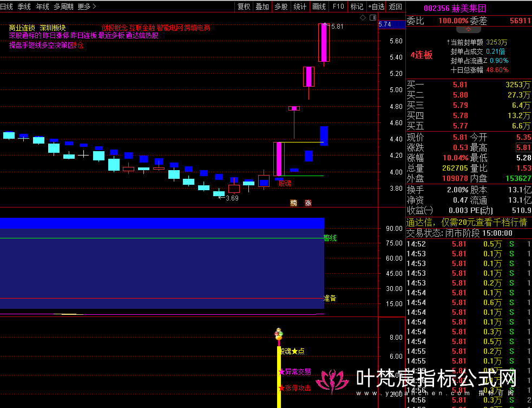Image resolution: width=532 pixels, height=408 pixels.
Task: Activate the 画线 drawing tools
Action: click(x=319, y=7)
